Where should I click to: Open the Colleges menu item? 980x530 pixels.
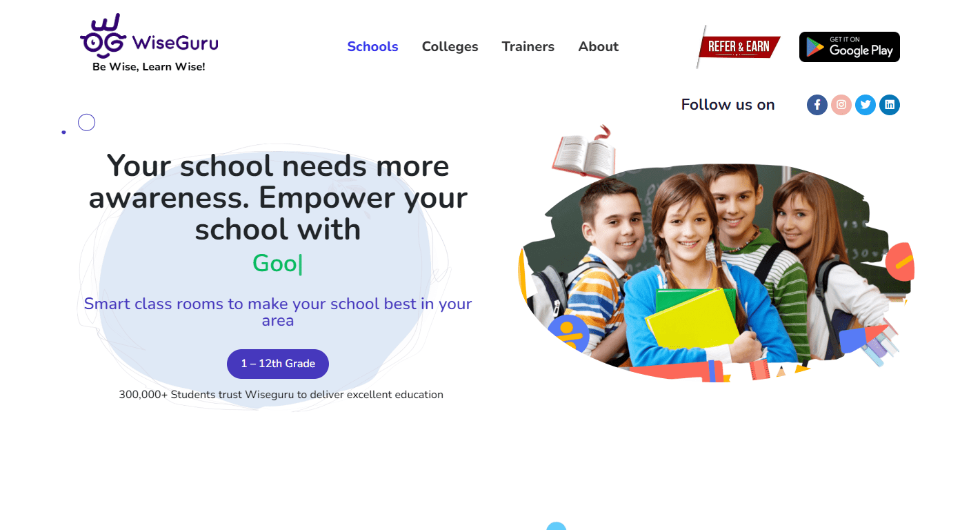(x=450, y=46)
